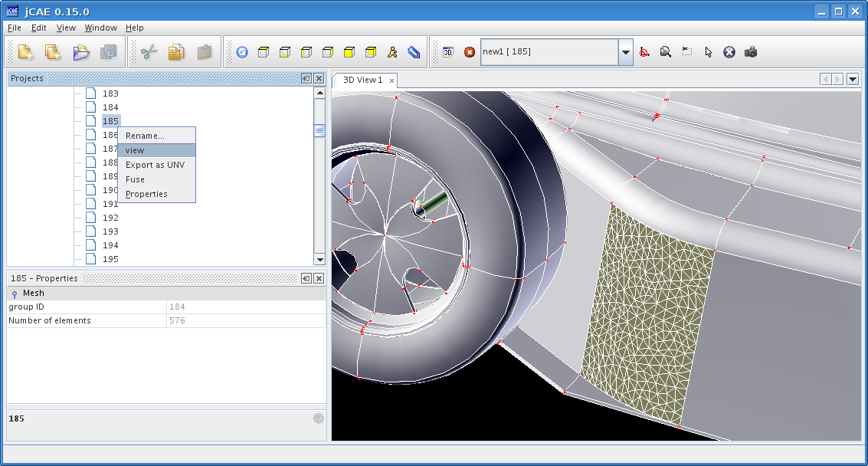This screenshot has height=466, width=868.
Task: Open a project with the folder icon
Action: 80,52
